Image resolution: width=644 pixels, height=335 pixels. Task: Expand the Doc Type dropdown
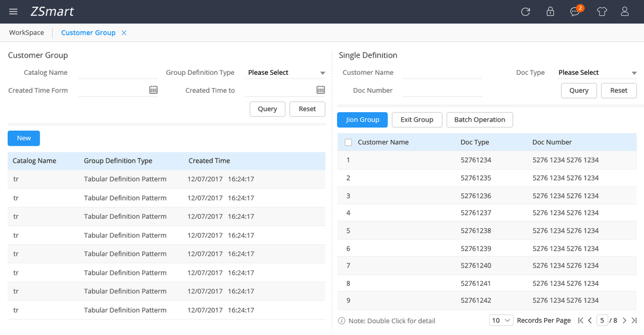[x=597, y=73]
